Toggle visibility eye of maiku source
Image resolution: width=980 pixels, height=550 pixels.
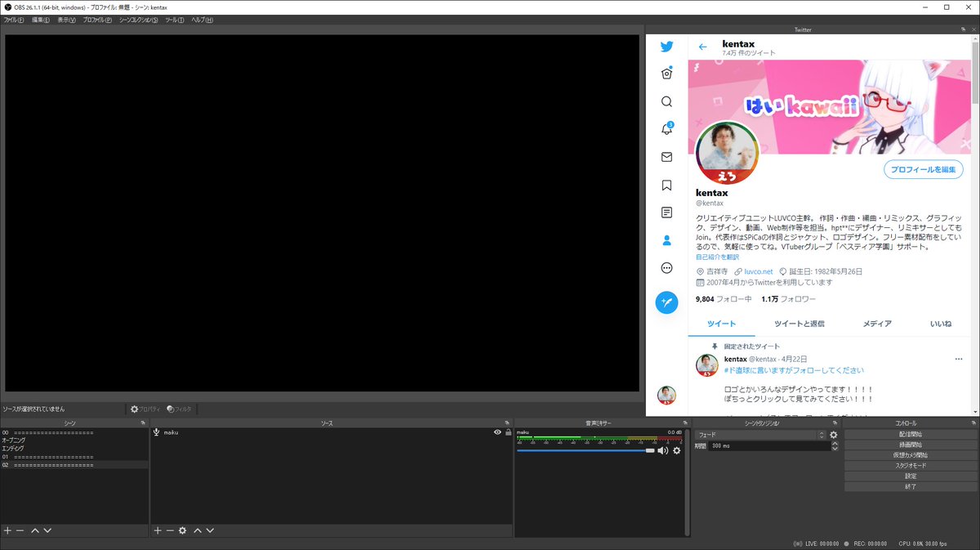coord(497,432)
